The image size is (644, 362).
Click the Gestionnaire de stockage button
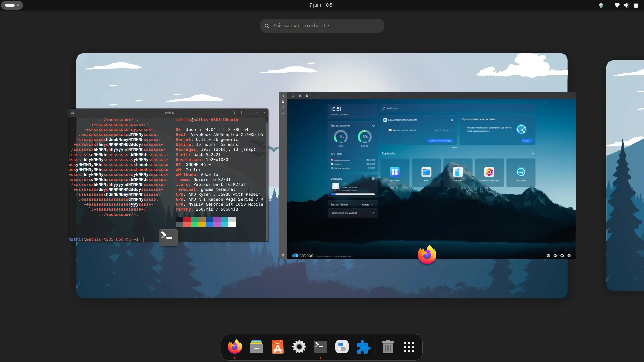pos(440,141)
